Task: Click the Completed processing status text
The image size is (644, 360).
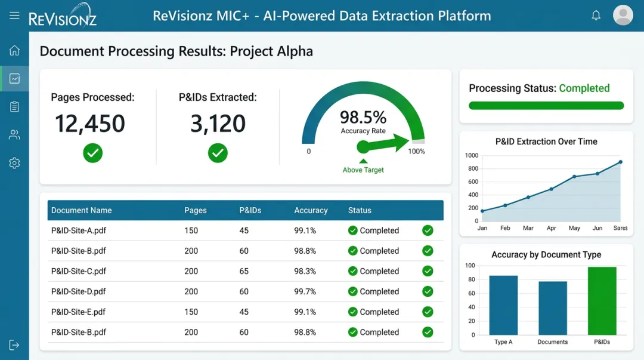Action: point(584,88)
